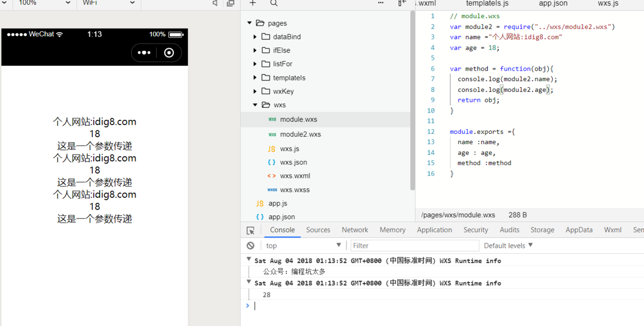Image resolution: width=644 pixels, height=326 pixels.
Task: Open the wxs.js editor tab
Action: [608, 3]
